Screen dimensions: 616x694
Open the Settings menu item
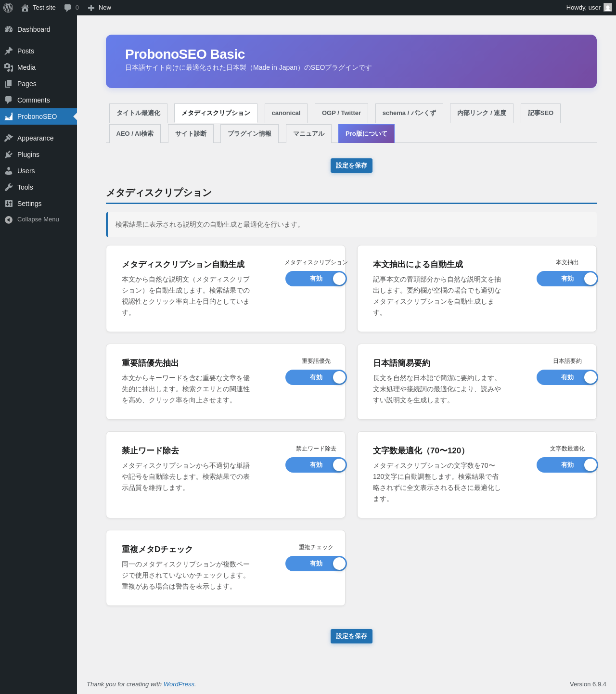tap(38, 204)
